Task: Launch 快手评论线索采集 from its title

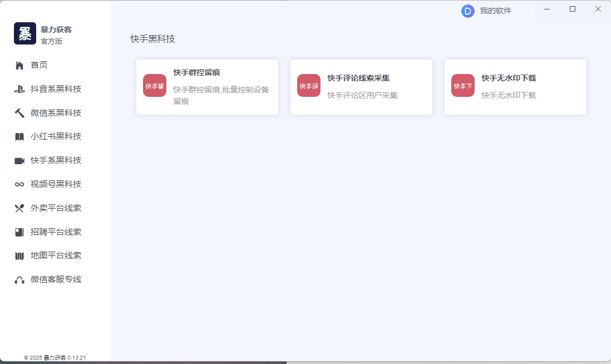Action: coord(358,78)
